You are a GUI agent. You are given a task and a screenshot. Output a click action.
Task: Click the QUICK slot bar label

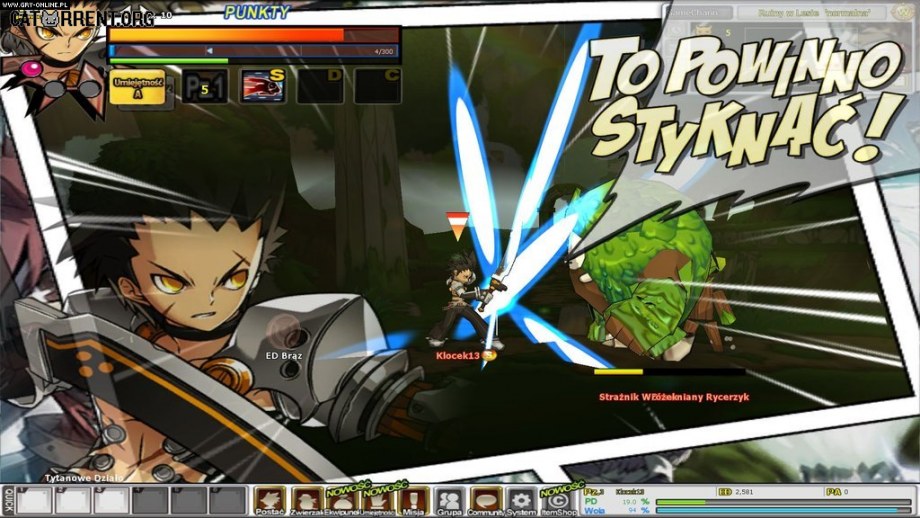[x=8, y=500]
